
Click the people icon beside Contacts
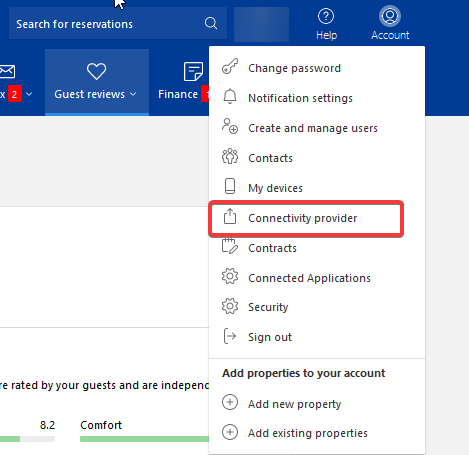230,156
